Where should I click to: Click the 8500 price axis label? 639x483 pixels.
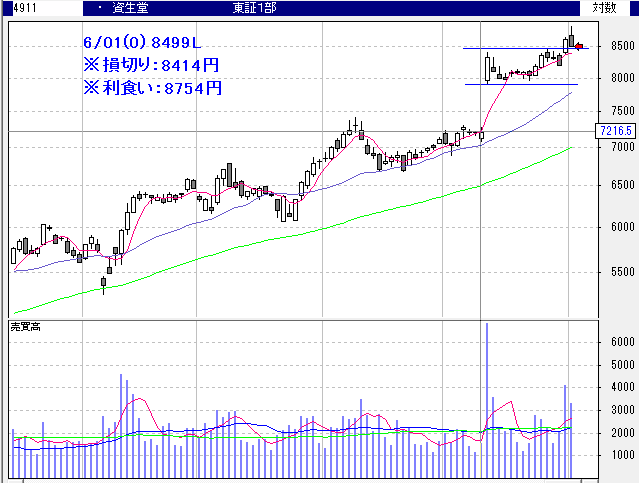point(622,46)
